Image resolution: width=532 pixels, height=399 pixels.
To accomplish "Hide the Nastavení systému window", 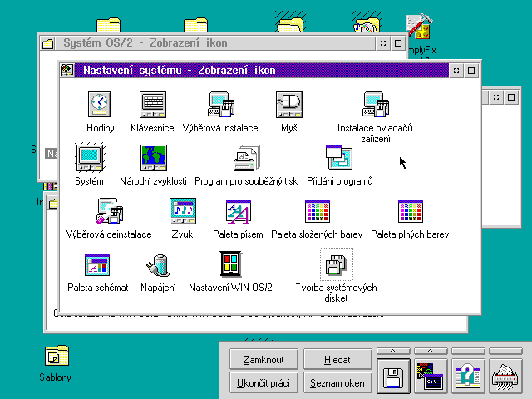I will click(x=456, y=71).
